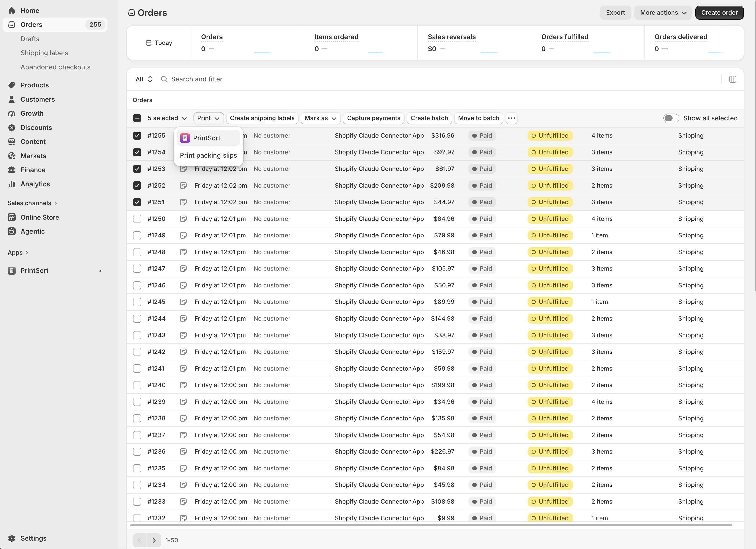Click the Items ordered metric
The width and height of the screenshot is (756, 549).
point(336,37)
